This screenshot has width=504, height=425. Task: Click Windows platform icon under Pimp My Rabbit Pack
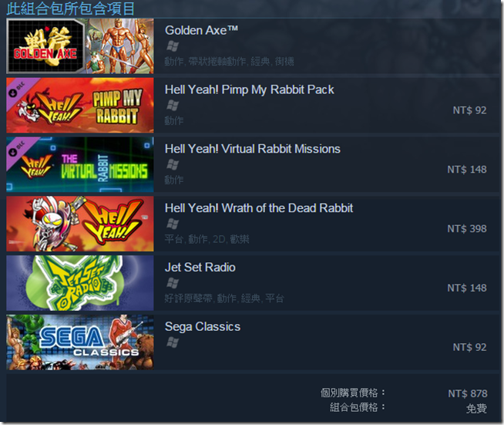pos(173,106)
